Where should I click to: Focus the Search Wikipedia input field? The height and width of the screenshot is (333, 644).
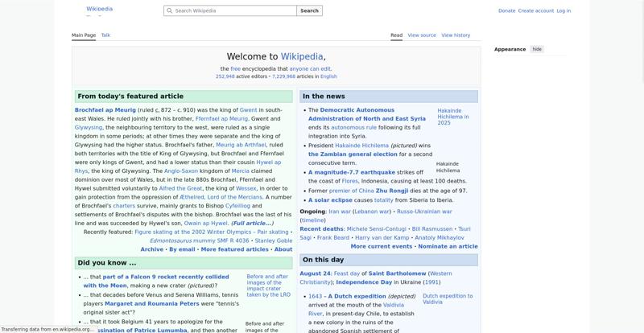click(230, 10)
